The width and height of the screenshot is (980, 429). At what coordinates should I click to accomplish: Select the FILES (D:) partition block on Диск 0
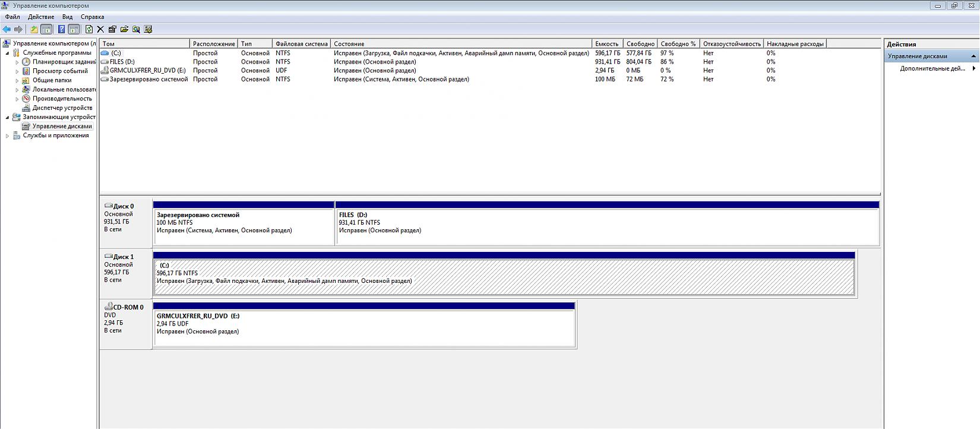pos(608,223)
